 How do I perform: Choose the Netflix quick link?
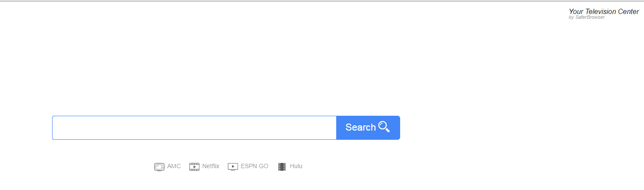click(204, 167)
